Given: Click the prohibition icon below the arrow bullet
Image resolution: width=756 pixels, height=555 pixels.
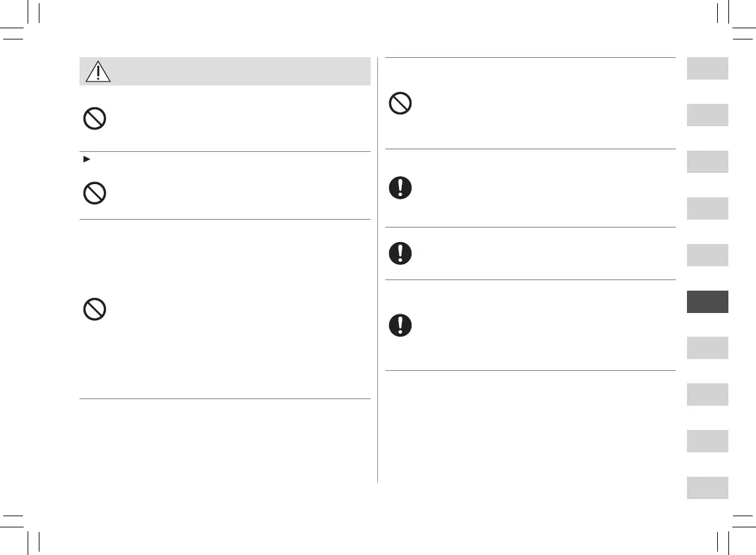Looking at the screenshot, I should pyautogui.click(x=95, y=193).
